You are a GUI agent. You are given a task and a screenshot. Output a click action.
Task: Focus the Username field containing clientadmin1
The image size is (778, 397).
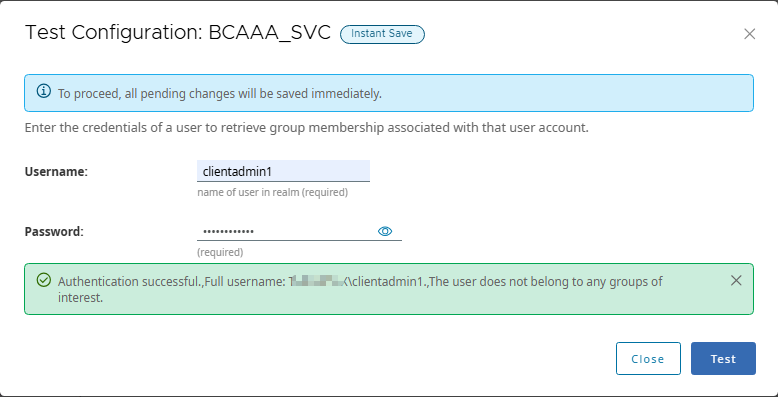[283, 171]
